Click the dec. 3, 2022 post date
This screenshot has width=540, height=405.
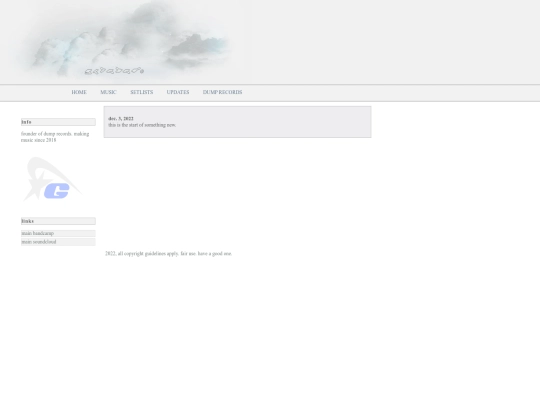121,118
